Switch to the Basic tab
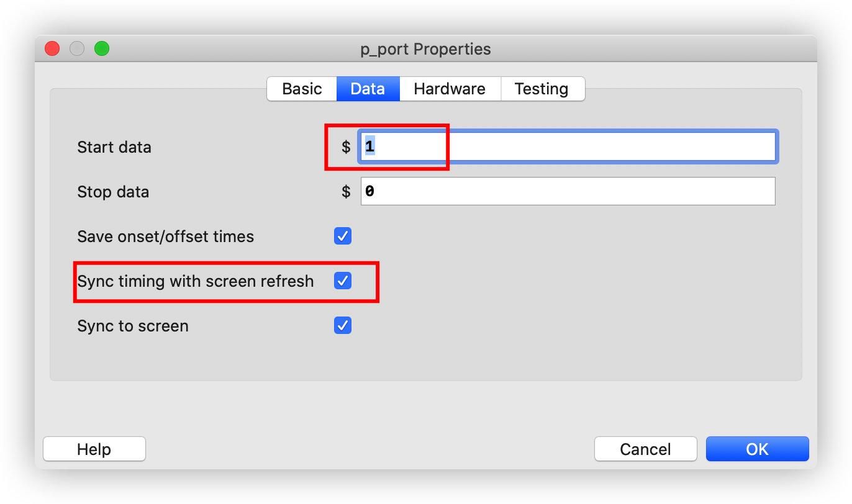Viewport: 852px width, 504px height. (302, 89)
